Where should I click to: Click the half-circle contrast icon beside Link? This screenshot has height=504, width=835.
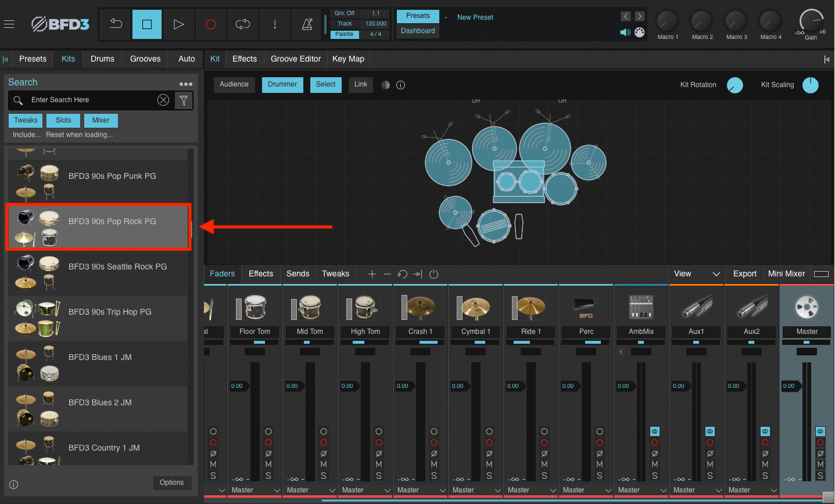(x=385, y=85)
